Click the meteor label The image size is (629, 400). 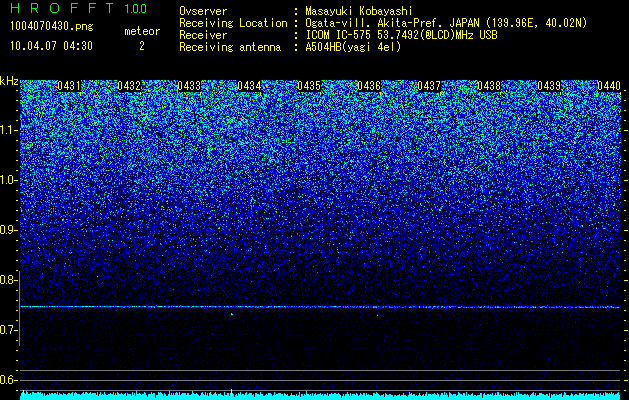pyautogui.click(x=142, y=31)
